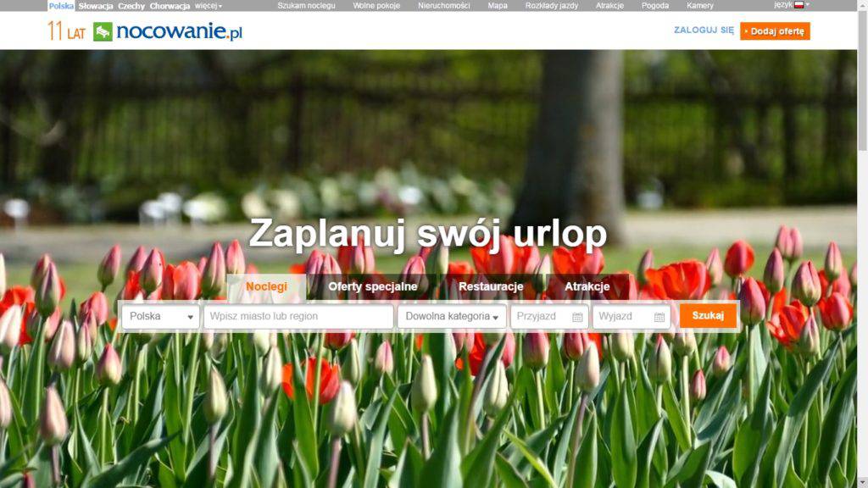This screenshot has width=868, height=488.
Task: Select Polska in top country bar
Action: [x=61, y=6]
